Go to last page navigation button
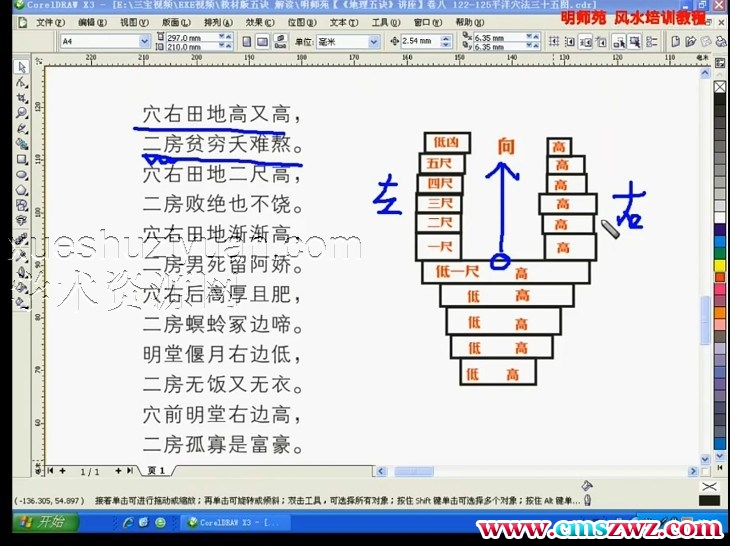Image resolution: width=730 pixels, height=546 pixels. 130,471
